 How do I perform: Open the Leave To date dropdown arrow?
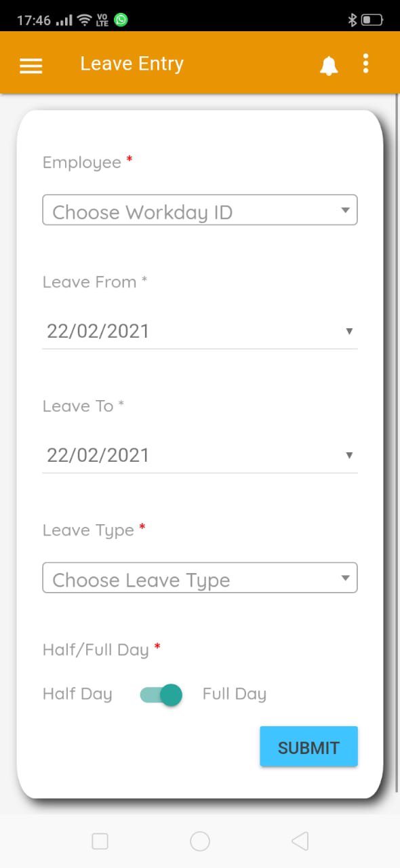pos(349,455)
